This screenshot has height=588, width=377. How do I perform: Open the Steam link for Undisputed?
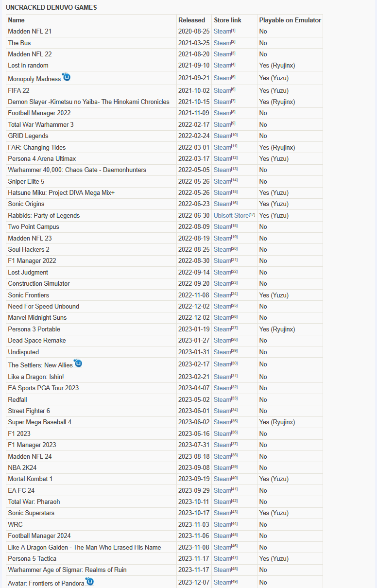coord(223,352)
